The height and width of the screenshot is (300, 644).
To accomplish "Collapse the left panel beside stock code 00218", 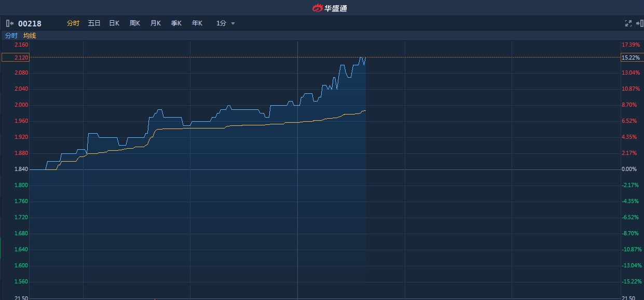I will coord(9,23).
